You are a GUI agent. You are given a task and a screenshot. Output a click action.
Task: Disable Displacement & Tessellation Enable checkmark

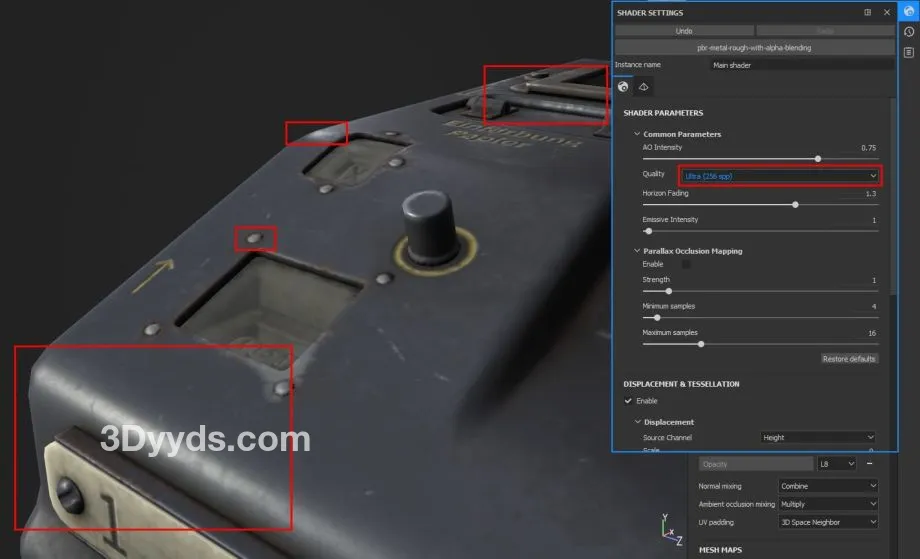coord(629,401)
